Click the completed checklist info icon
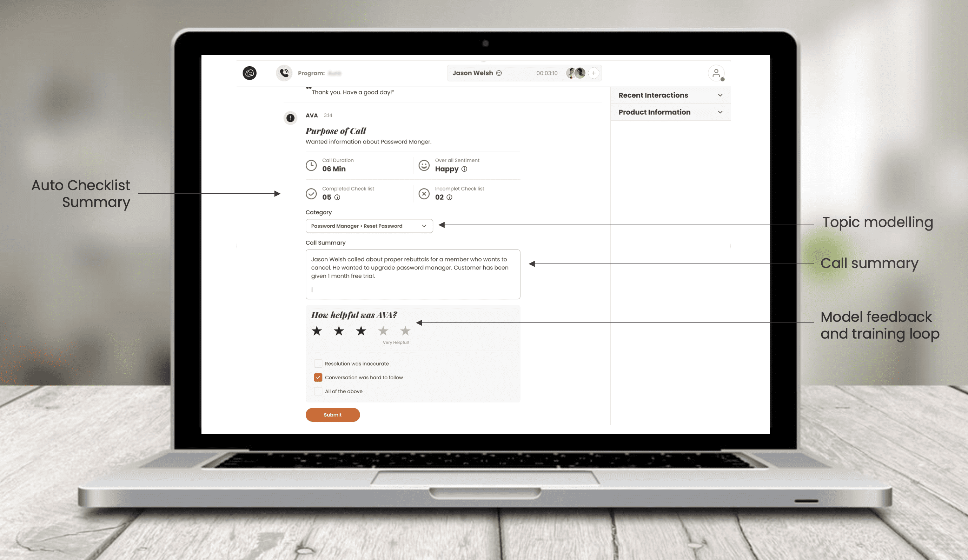 337,197
